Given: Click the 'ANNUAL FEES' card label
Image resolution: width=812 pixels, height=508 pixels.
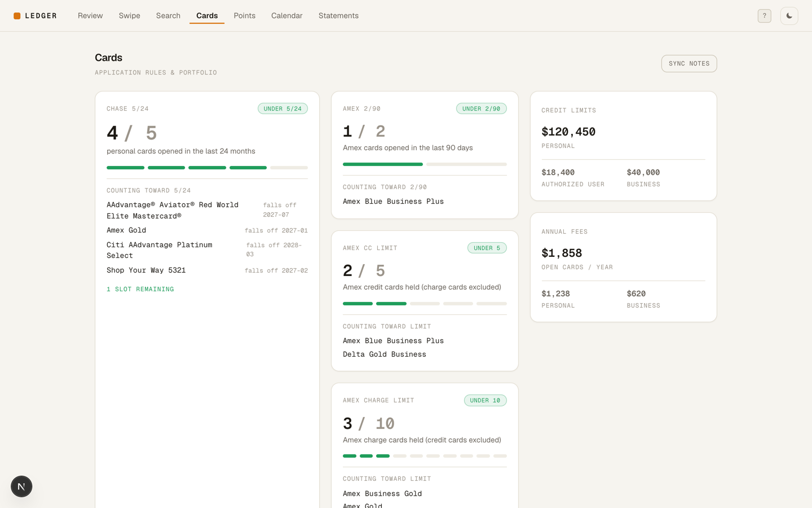Looking at the screenshot, I should click(x=564, y=232).
